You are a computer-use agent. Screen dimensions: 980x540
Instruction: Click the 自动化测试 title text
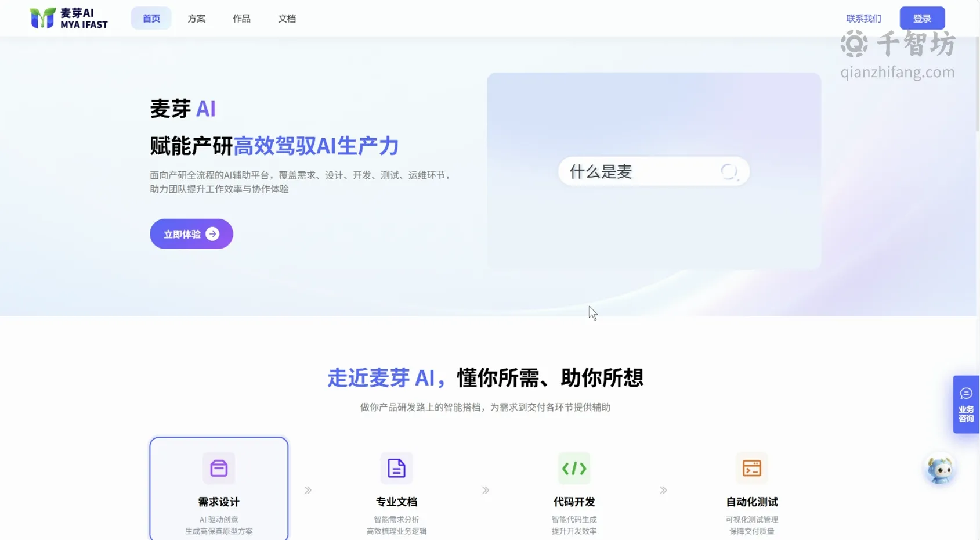(751, 502)
